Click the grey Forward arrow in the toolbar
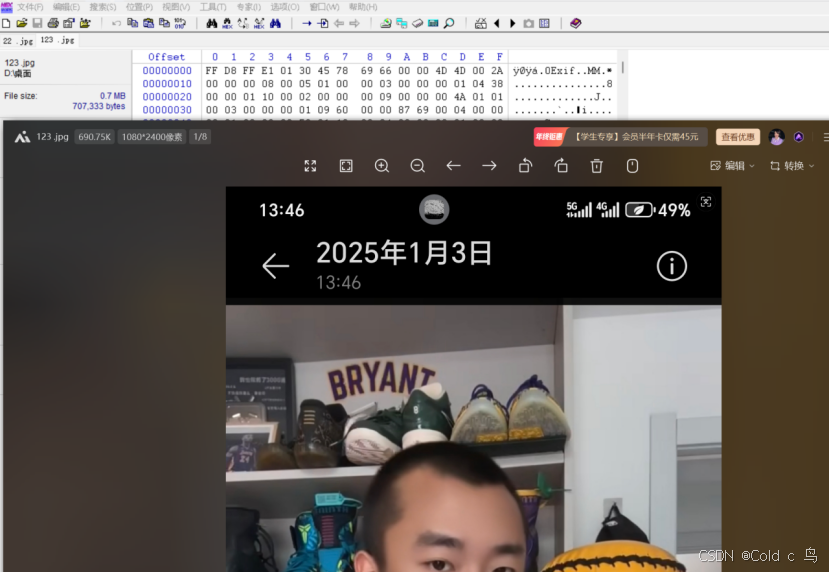The image size is (829, 572). [355, 23]
